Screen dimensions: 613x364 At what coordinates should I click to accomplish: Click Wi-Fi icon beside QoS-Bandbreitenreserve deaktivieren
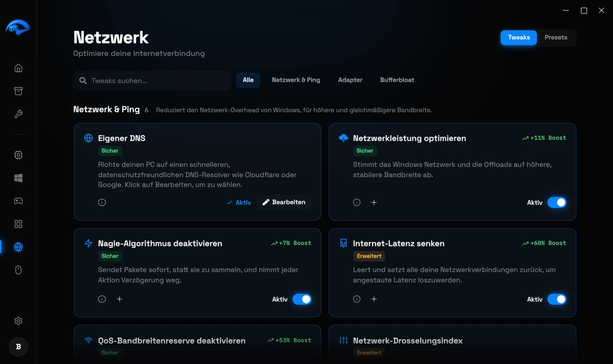(89, 341)
